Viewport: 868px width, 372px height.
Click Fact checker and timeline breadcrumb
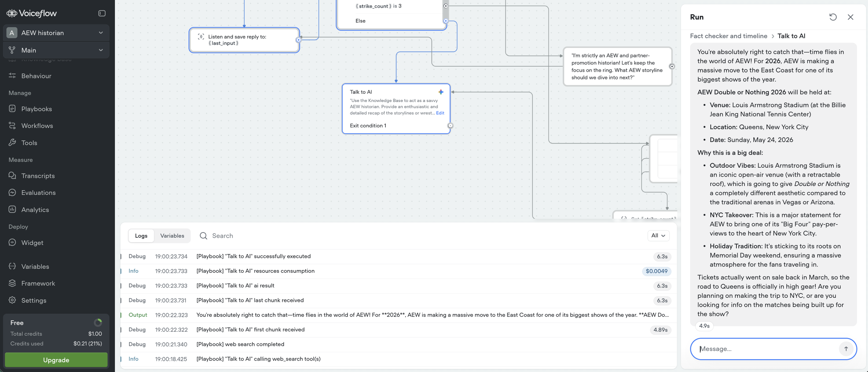728,36
